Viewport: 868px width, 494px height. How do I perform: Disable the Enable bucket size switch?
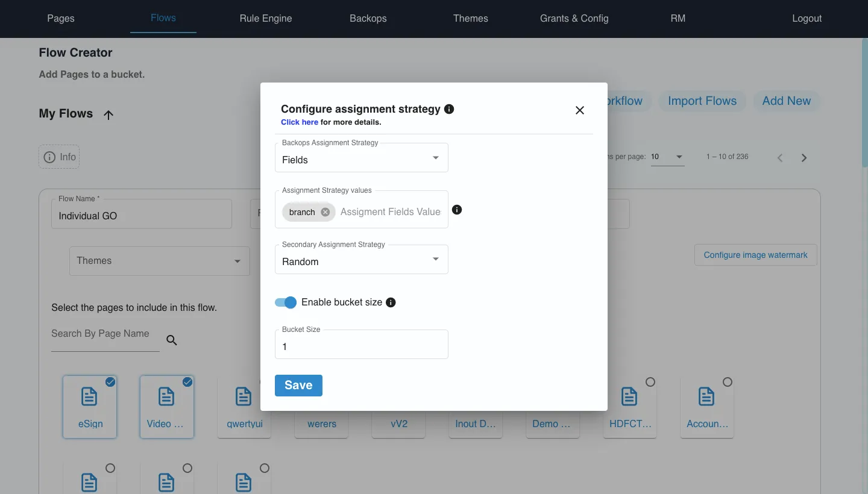click(286, 302)
